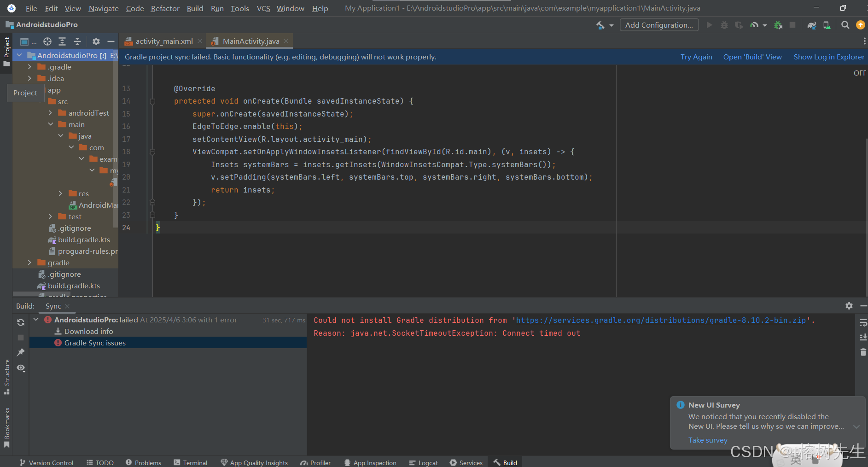Collapse the AndroidstudioPro root folder
Viewport: 868px width, 467px height.
click(19, 55)
